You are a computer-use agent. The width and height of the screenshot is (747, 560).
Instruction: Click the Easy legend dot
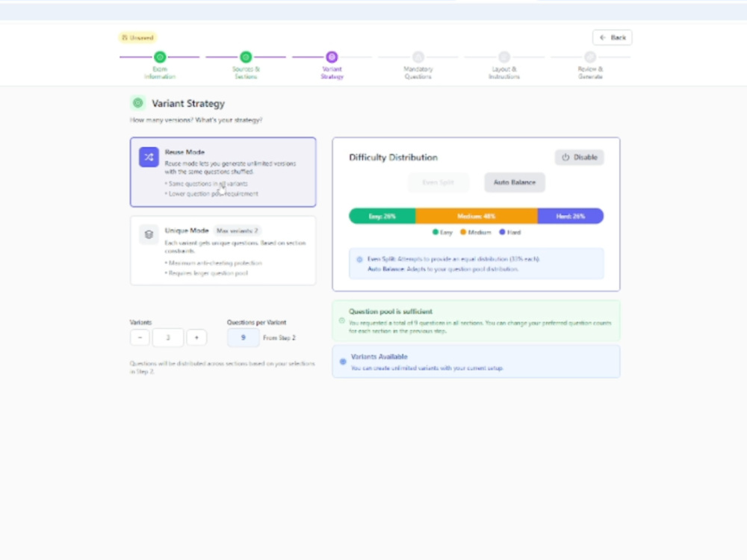(435, 232)
